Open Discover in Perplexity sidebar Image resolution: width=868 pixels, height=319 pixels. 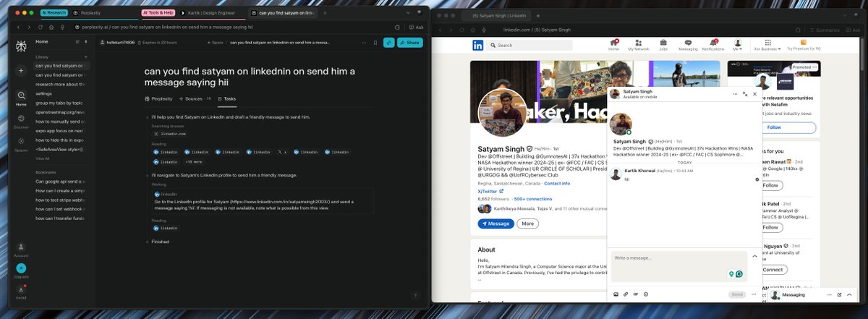pos(21,121)
